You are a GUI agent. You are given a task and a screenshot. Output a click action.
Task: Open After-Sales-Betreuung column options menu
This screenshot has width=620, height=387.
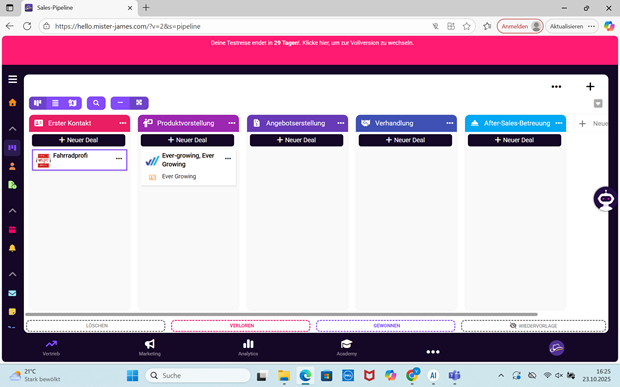[x=559, y=123]
